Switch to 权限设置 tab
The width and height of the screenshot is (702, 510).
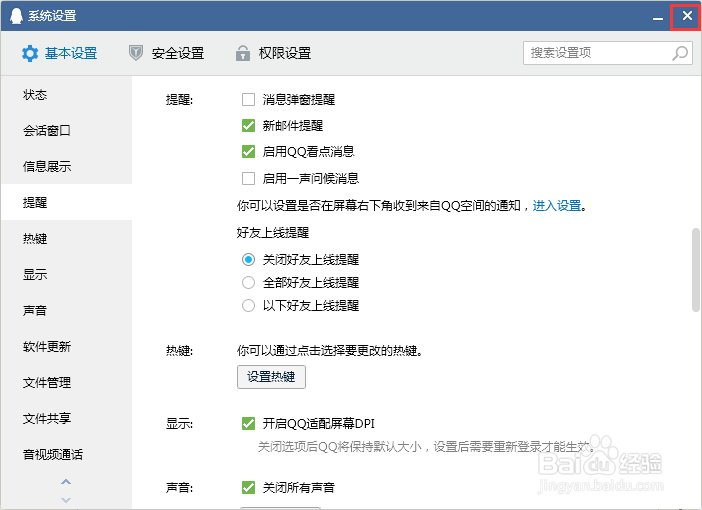point(273,53)
